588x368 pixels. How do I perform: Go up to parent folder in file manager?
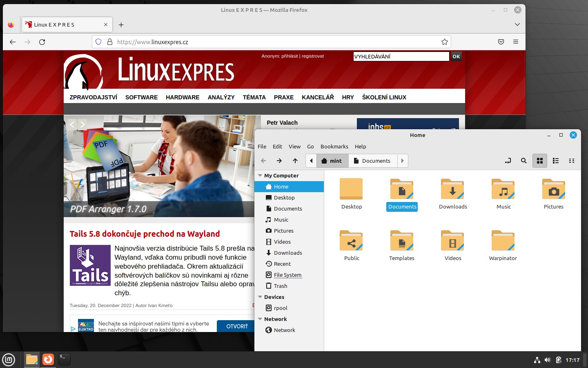[295, 161]
